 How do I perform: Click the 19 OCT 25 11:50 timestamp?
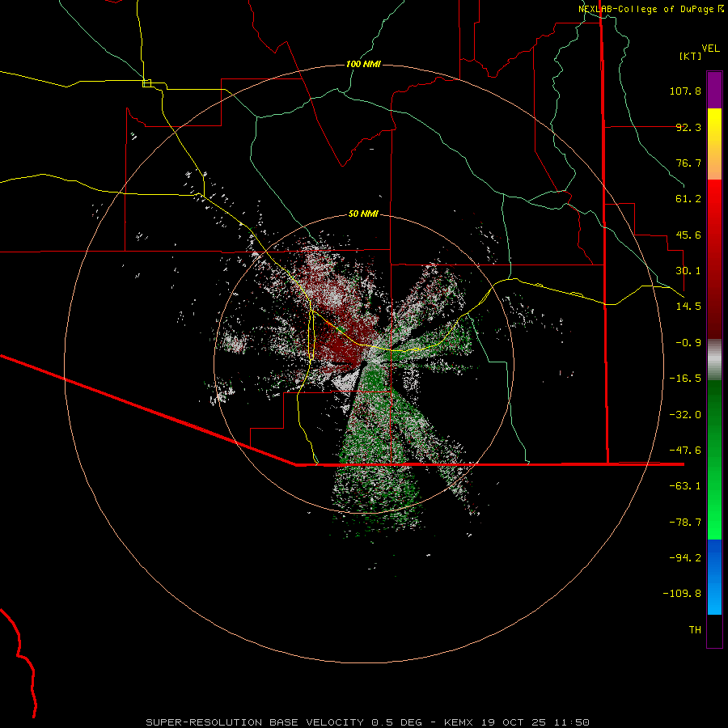point(535,722)
